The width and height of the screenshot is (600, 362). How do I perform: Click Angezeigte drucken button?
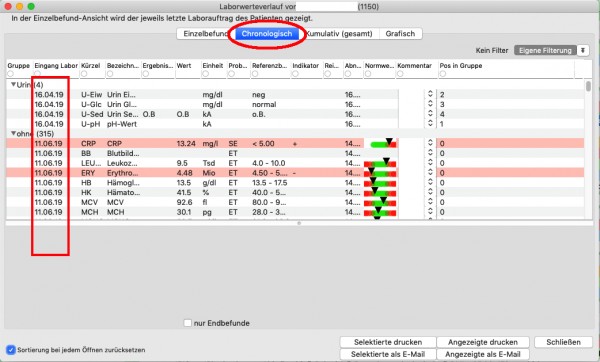pos(483,342)
